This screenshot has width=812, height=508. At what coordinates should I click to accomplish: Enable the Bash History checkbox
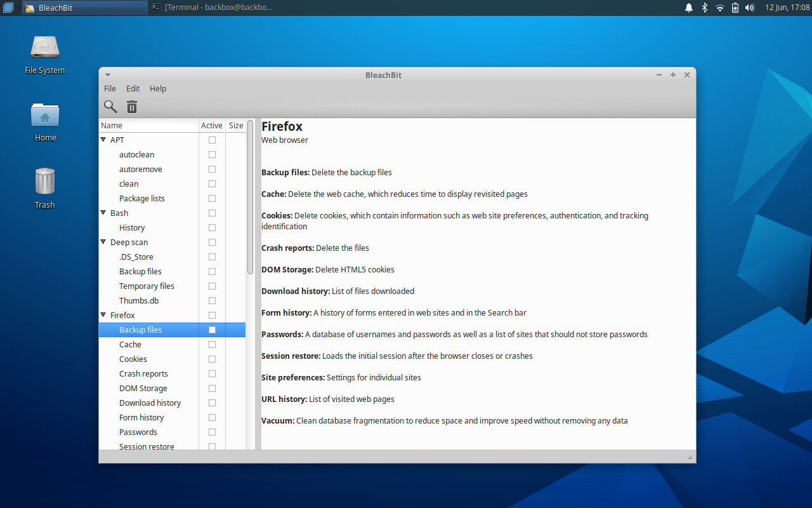pyautogui.click(x=212, y=227)
